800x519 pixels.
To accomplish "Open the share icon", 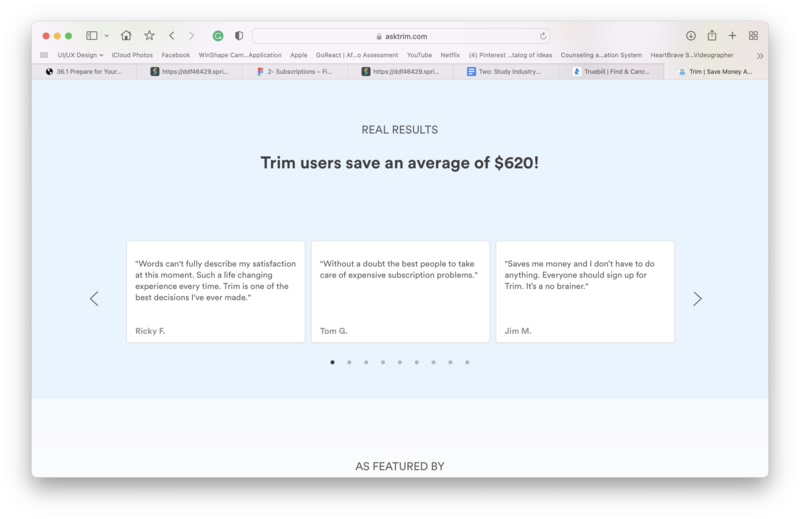I will point(712,35).
